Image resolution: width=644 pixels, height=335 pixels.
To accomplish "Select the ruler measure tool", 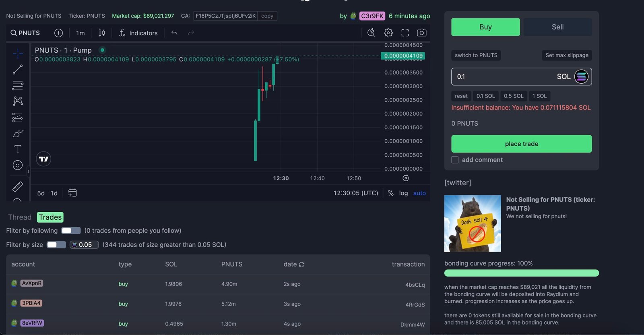I will 18,186.
